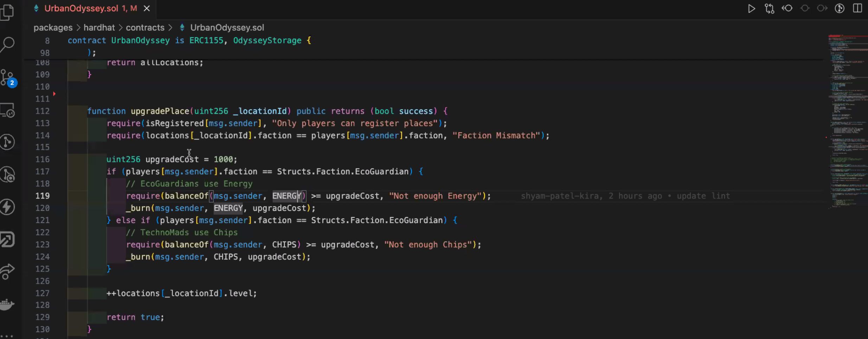Open the timeline/history circular icon in toolbar
Screen dimensions: 868x339
point(840,8)
